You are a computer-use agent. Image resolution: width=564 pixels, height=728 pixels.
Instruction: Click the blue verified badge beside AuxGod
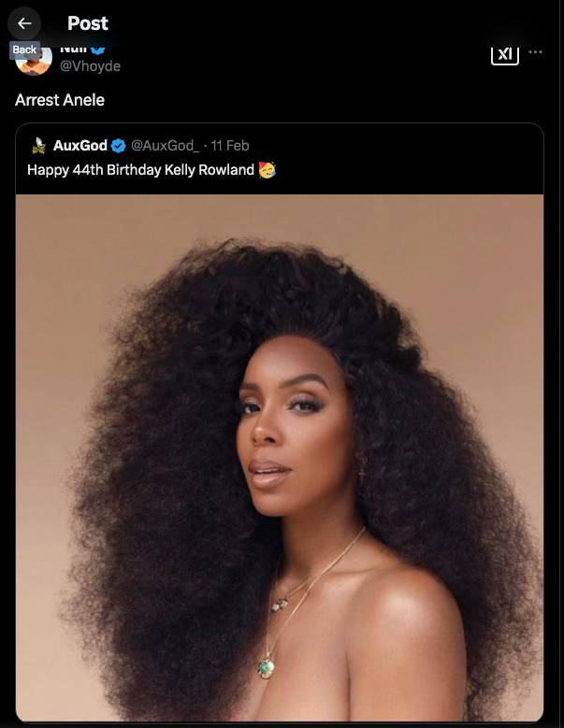coord(119,146)
